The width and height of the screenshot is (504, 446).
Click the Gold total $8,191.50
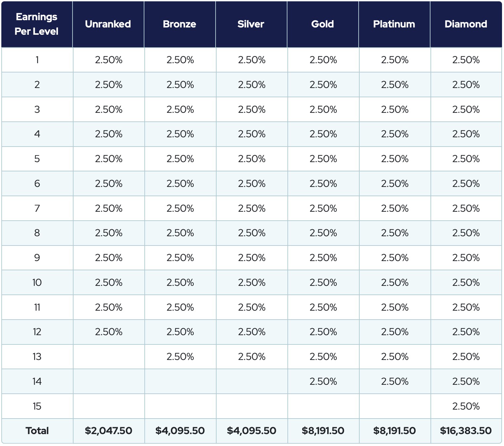[323, 431]
